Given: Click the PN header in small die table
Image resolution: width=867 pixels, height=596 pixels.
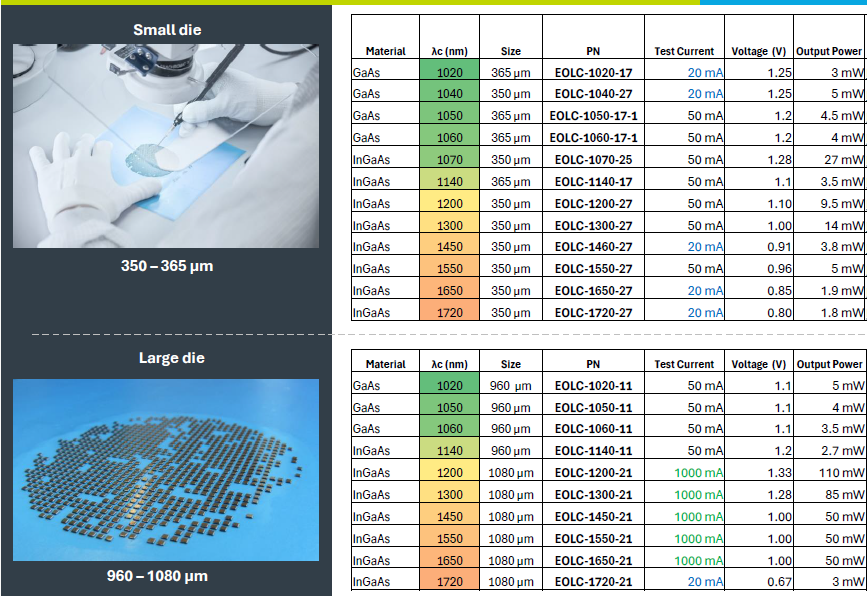Looking at the screenshot, I should coord(593,51).
